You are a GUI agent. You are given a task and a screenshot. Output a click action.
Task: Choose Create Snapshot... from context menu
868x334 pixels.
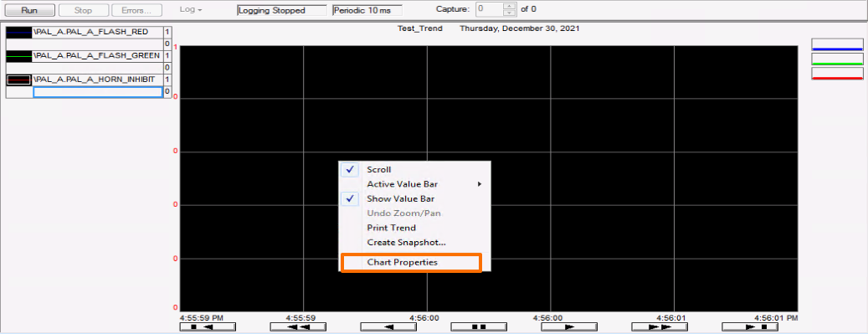coord(414,243)
